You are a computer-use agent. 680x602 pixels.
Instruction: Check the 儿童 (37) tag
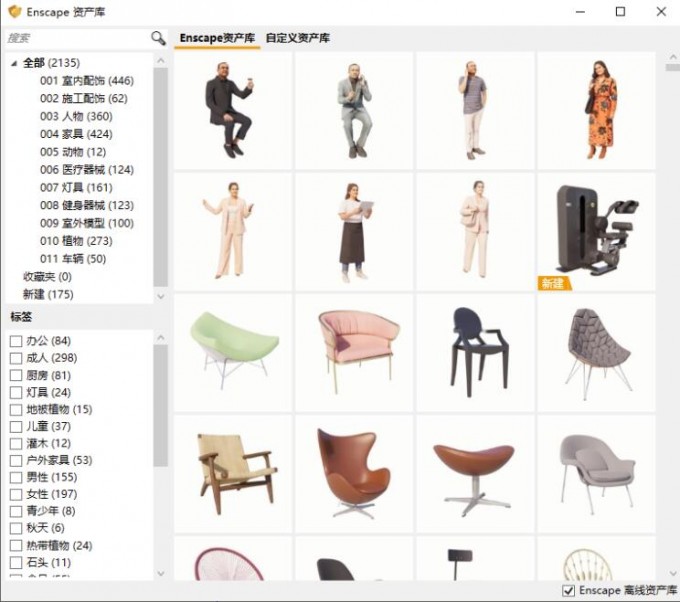[x=16, y=426]
